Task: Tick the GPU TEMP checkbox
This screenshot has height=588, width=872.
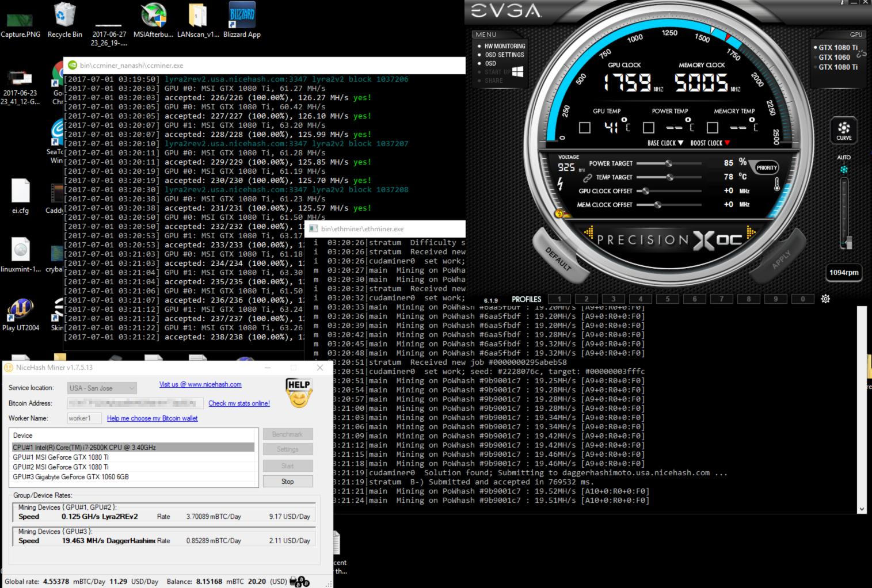Action: click(x=585, y=128)
